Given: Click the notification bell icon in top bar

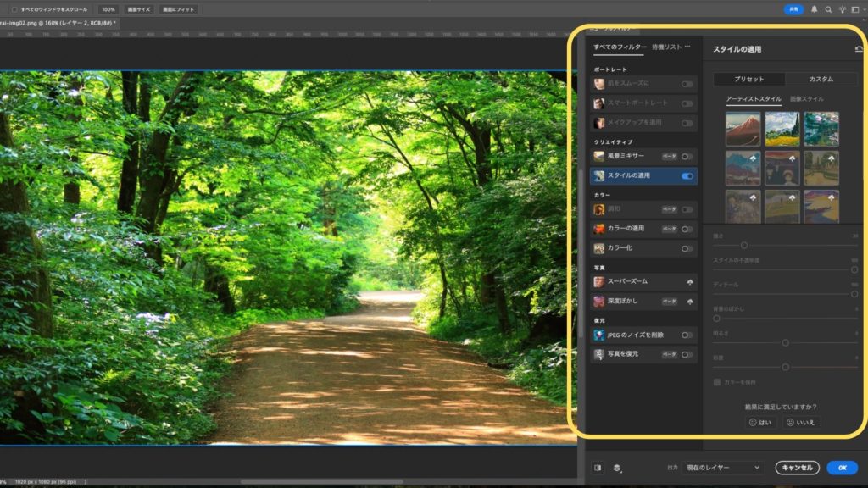Looking at the screenshot, I should [x=815, y=9].
